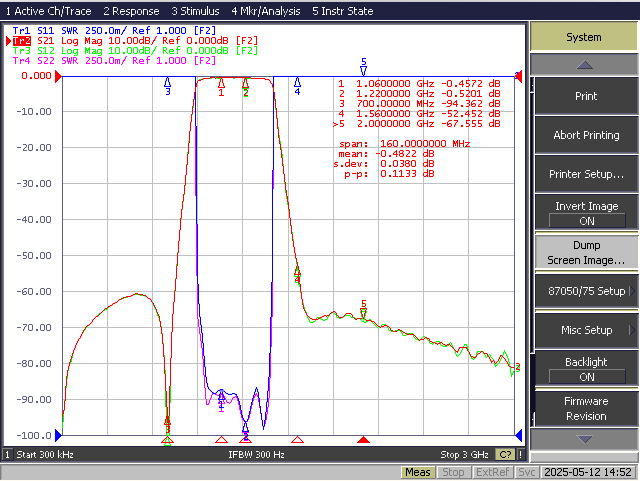640x481 pixels.
Task: Click blue left arrow at bottom of graph
Action: (58, 436)
